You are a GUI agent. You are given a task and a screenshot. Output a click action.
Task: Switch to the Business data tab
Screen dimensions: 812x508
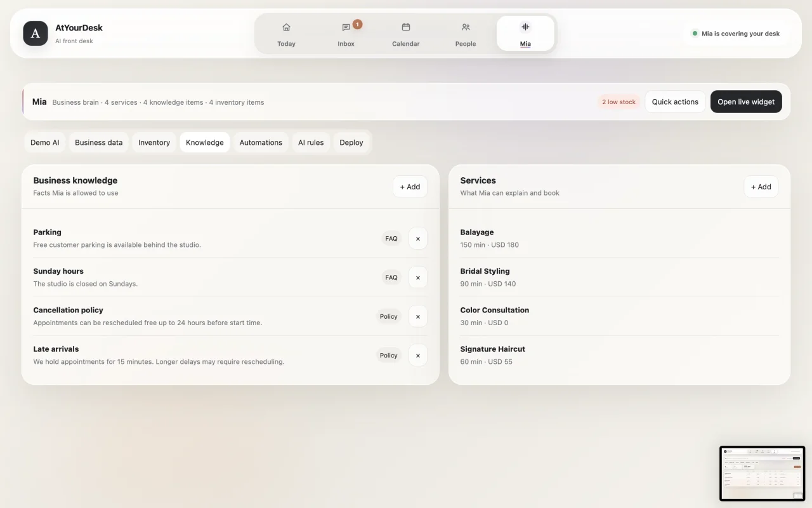click(x=99, y=142)
